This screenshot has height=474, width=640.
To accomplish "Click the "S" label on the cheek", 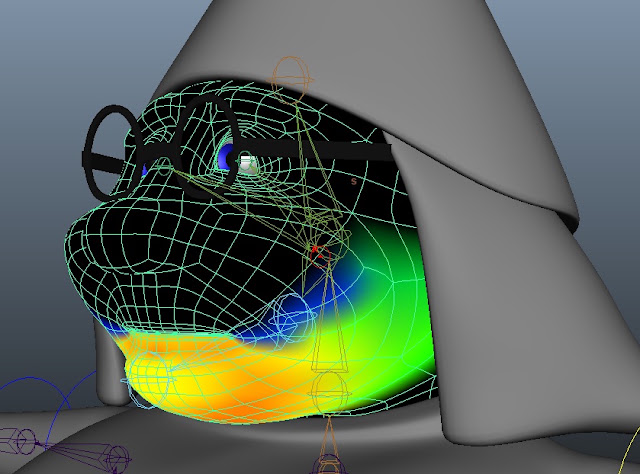I will click(354, 181).
